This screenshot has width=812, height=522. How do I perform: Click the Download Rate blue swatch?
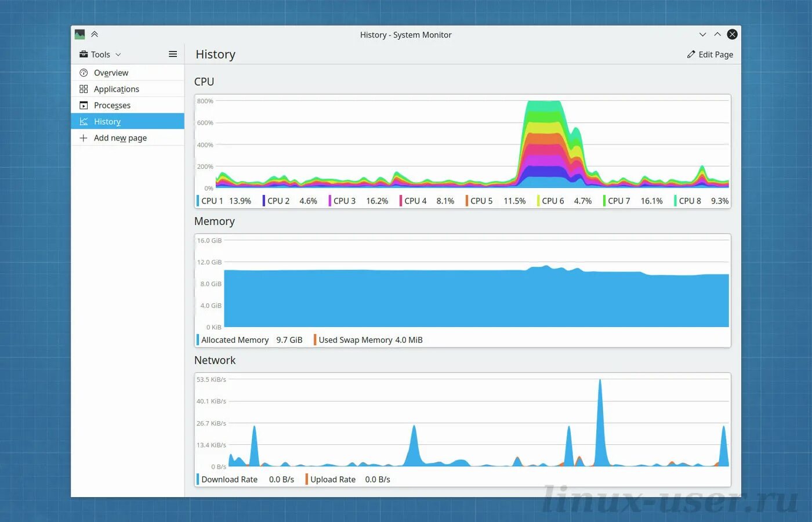pyautogui.click(x=198, y=479)
